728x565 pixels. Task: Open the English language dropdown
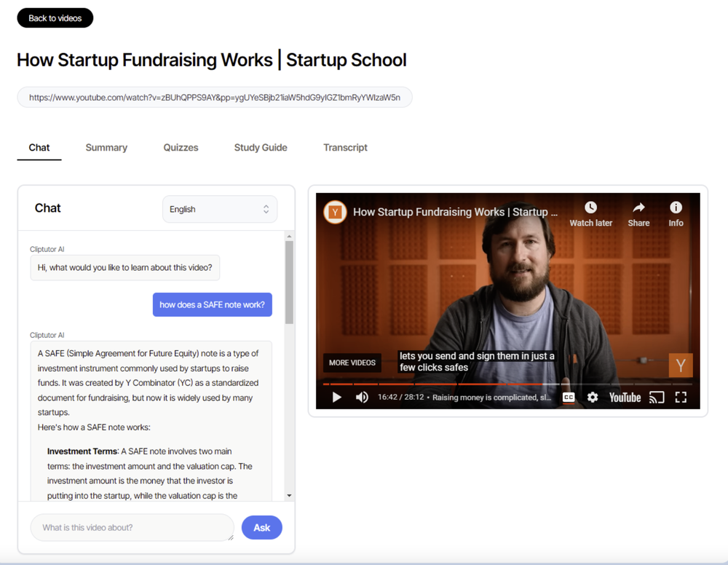click(220, 210)
